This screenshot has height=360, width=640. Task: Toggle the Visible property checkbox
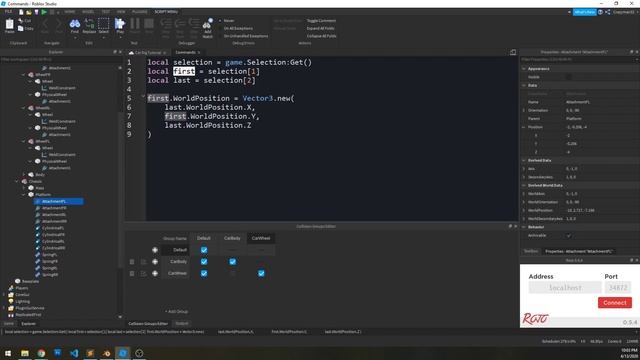point(569,77)
